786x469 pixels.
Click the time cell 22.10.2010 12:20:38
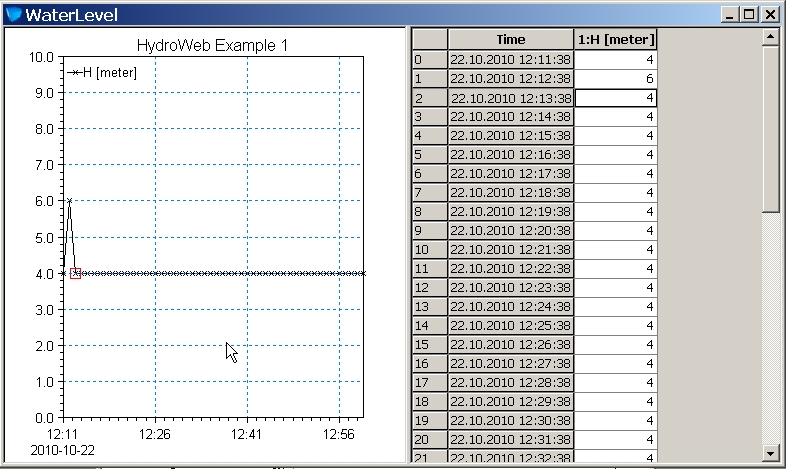pyautogui.click(x=511, y=230)
